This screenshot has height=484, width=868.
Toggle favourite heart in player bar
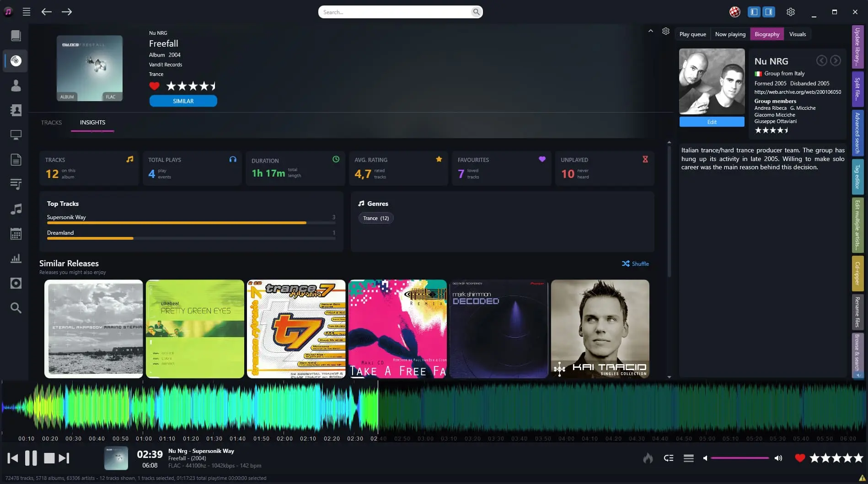[800, 457]
